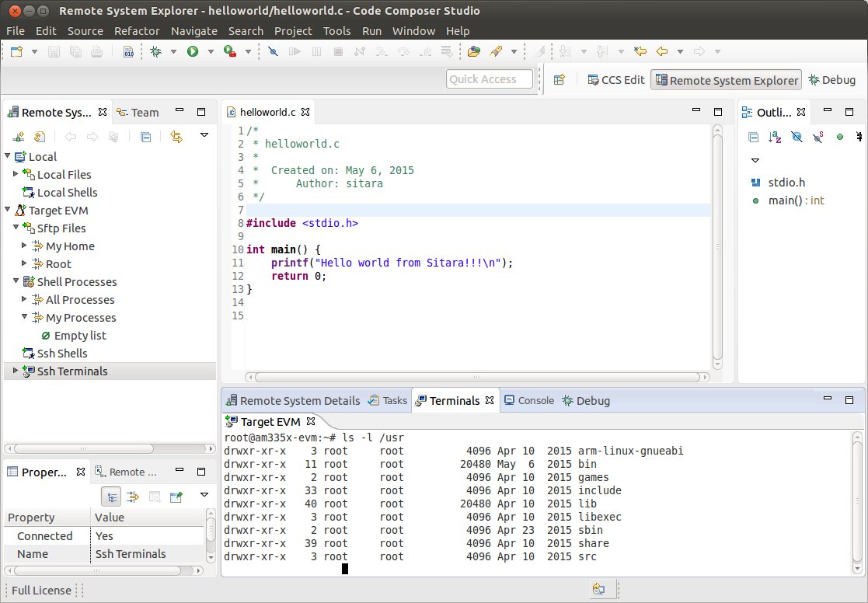Screen dimensions: 868x603
Task: Toggle Link with Editor in Remote Systems
Action: coord(176,137)
